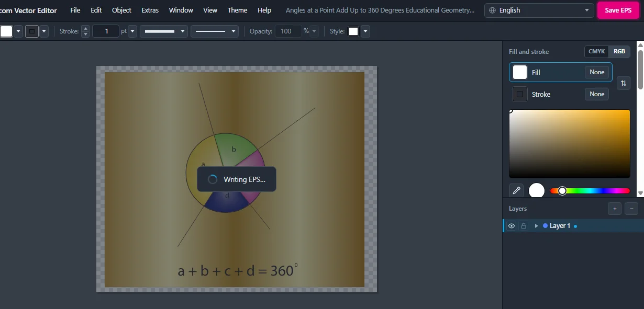Viewport: 644px width, 309px height.
Task: Switch color mode to RGB
Action: 619,51
